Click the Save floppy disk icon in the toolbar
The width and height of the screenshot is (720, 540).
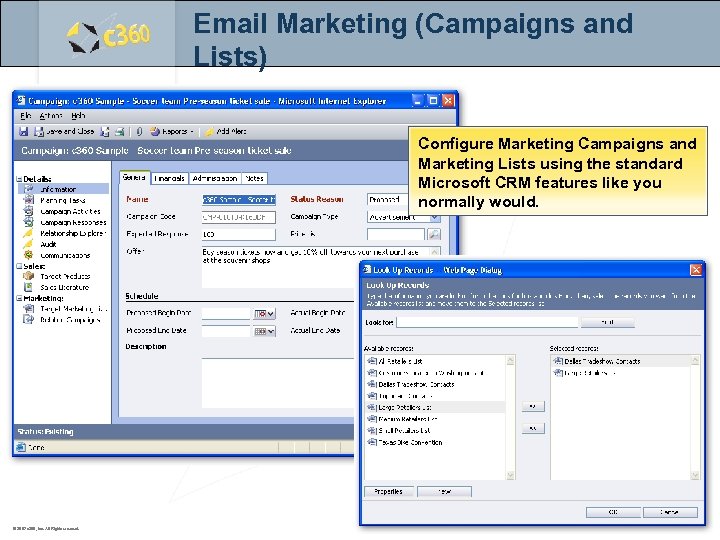23,132
